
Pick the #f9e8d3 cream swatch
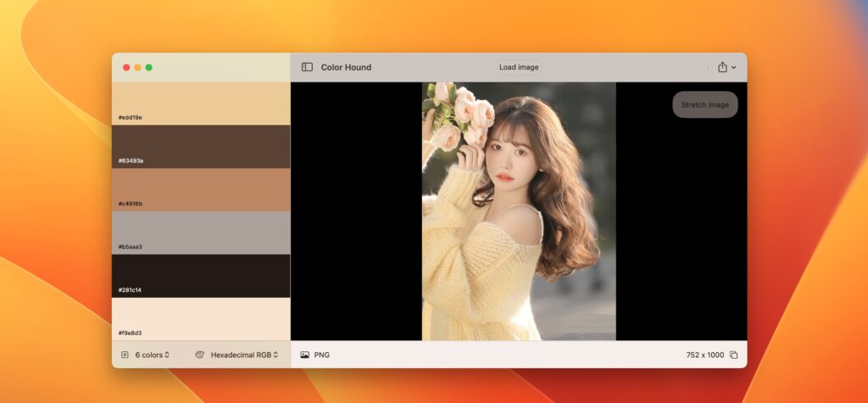click(201, 319)
